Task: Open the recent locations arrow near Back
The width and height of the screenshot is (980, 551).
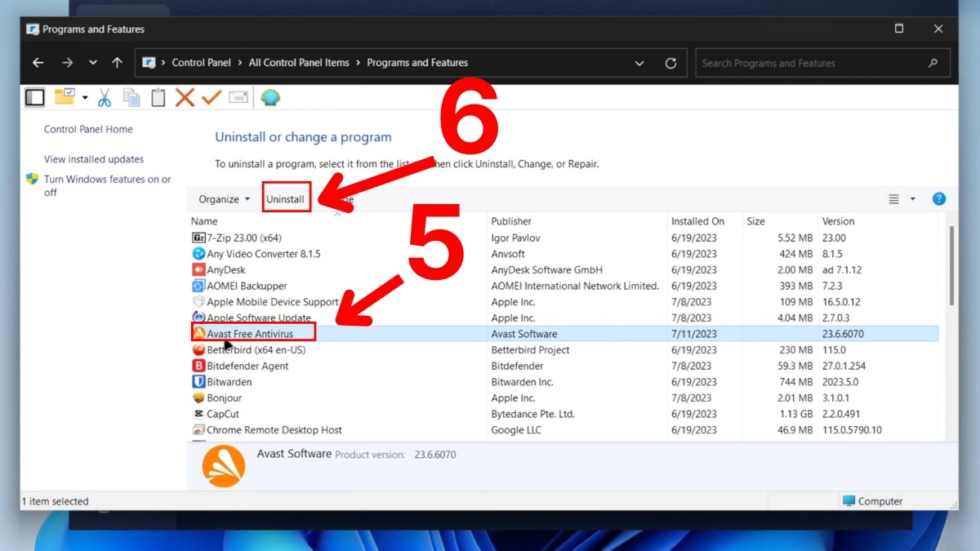Action: (93, 63)
